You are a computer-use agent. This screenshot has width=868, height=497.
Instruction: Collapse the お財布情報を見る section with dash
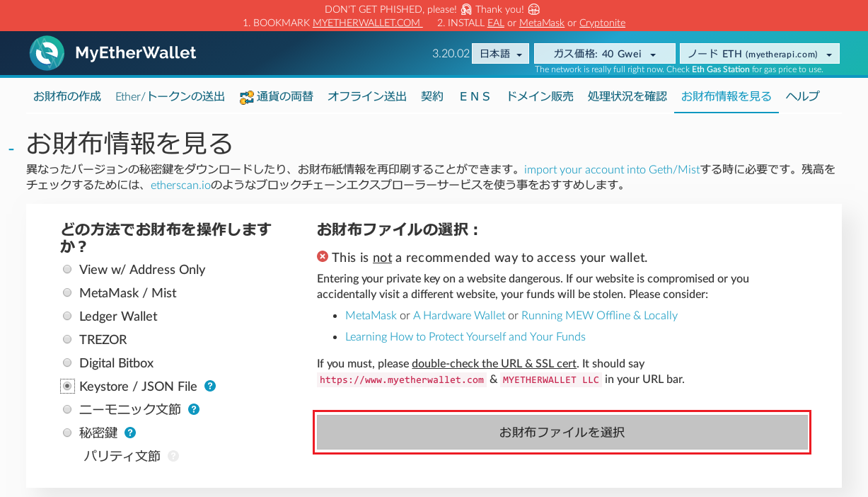click(x=11, y=149)
